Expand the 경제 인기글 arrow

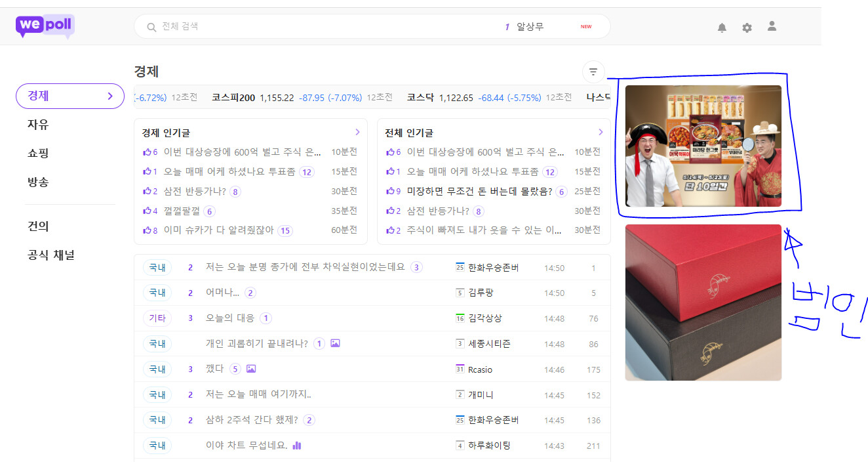[357, 132]
